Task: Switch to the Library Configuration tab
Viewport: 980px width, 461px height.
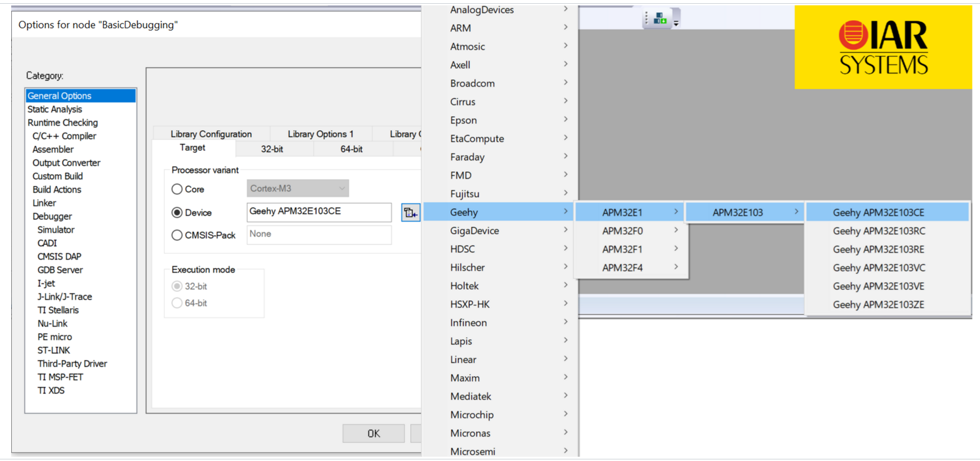Action: [211, 133]
